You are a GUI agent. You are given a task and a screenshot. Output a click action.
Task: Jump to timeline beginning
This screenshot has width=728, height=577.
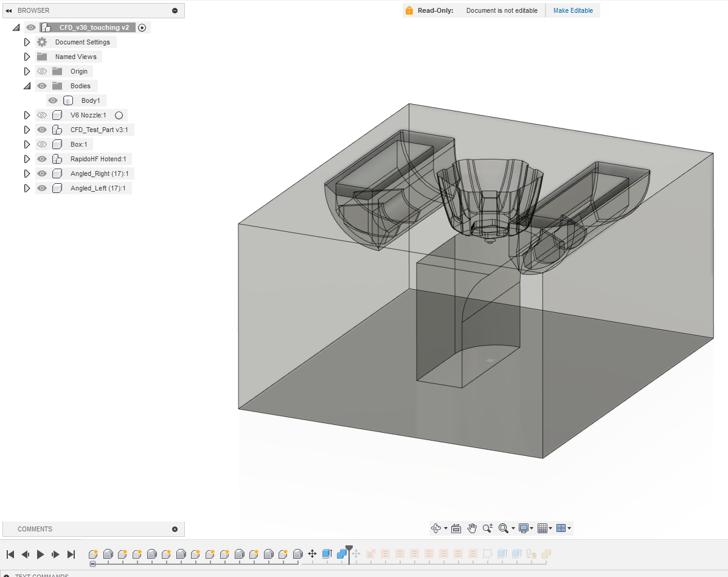coord(10,554)
